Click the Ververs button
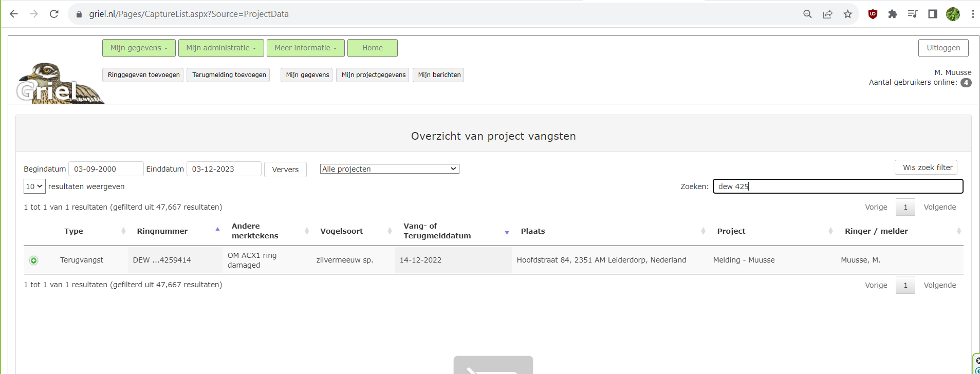 (x=285, y=170)
